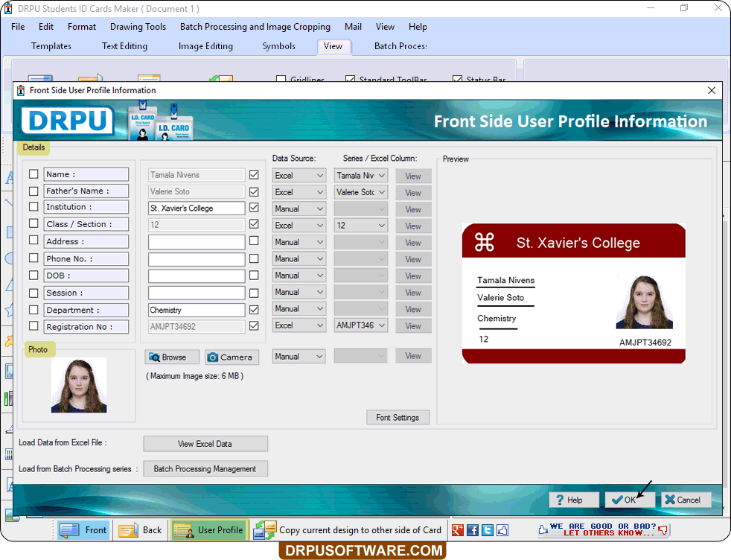Switch to the Text Editing ribbon tab
This screenshot has width=731, height=560.
[x=124, y=46]
